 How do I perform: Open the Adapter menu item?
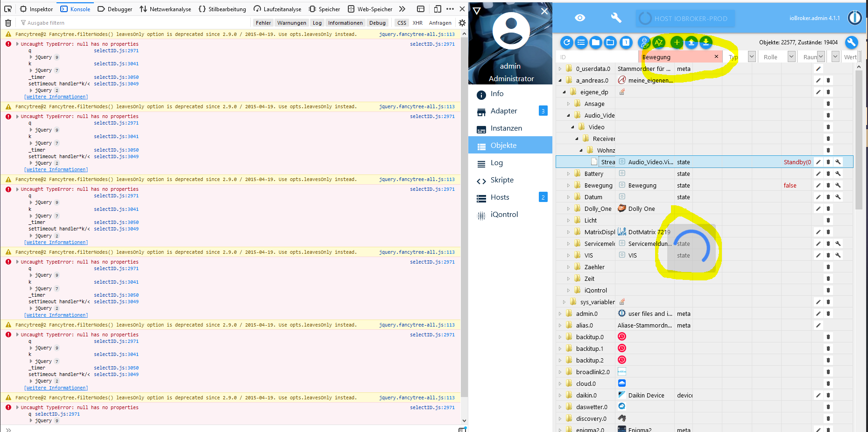(x=510, y=111)
